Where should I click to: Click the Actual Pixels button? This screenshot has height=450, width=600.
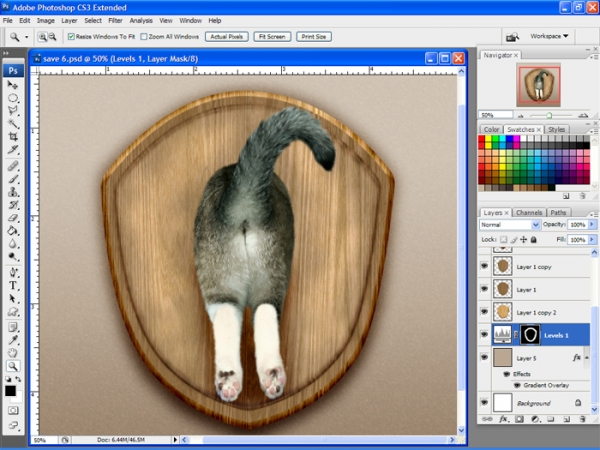[227, 37]
